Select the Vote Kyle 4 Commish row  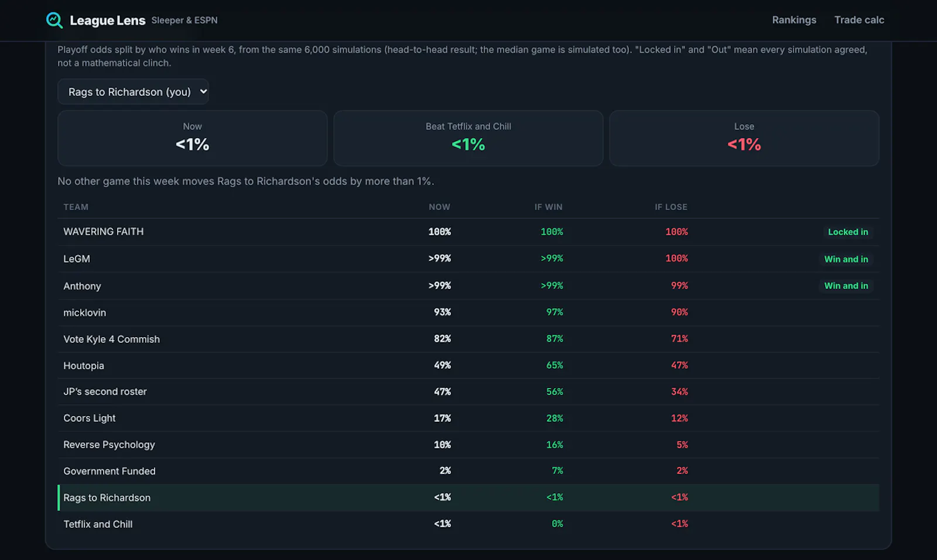468,339
